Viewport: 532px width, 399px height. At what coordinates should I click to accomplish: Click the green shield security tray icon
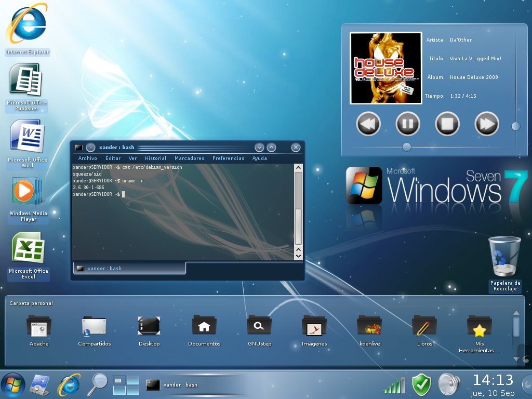point(421,385)
